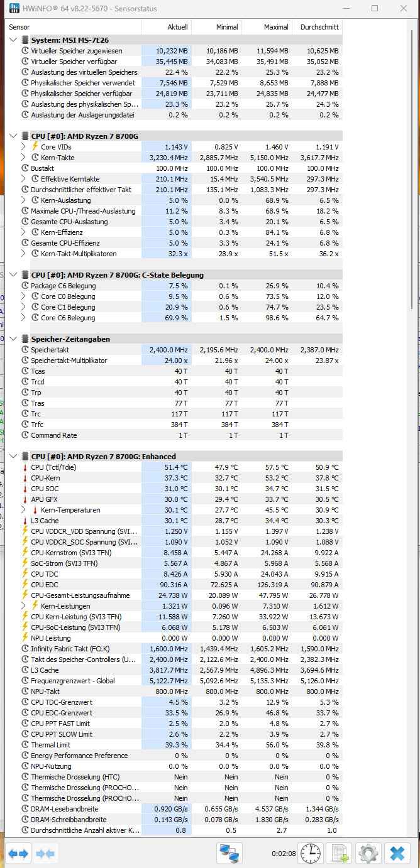Click the Sensor column header
The height and width of the screenshot is (868, 420).
73,27
